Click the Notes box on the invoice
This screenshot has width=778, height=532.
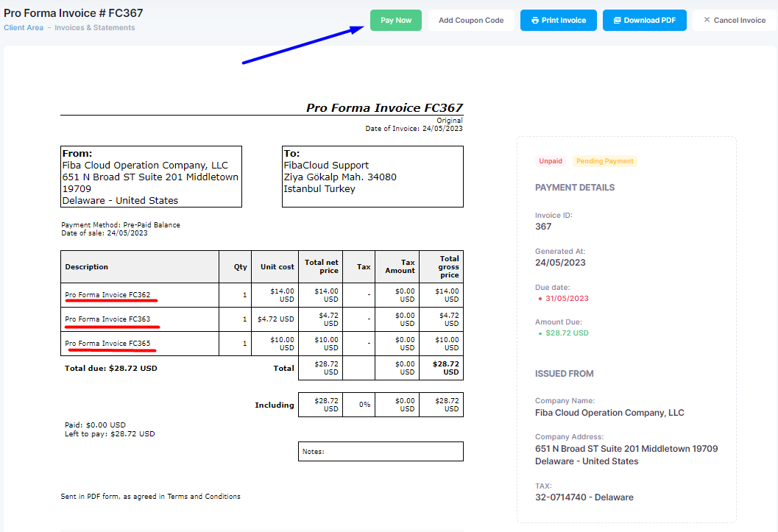(381, 452)
